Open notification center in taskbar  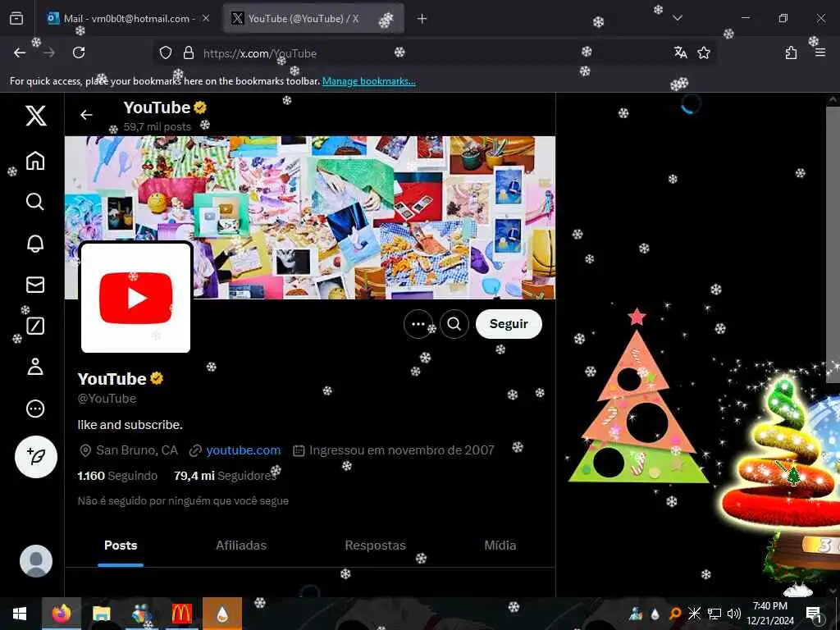tap(813, 614)
